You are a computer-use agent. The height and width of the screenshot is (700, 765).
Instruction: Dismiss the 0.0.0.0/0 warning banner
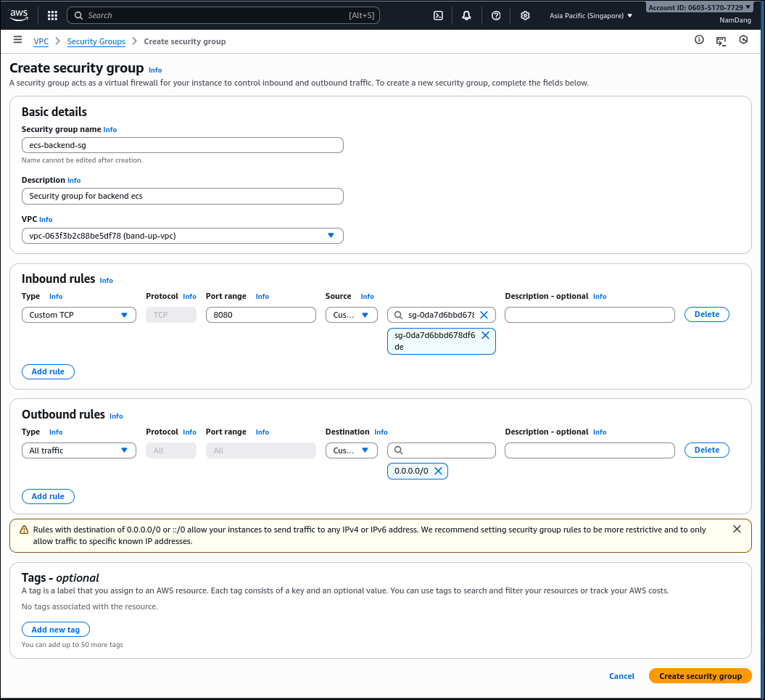point(737,529)
